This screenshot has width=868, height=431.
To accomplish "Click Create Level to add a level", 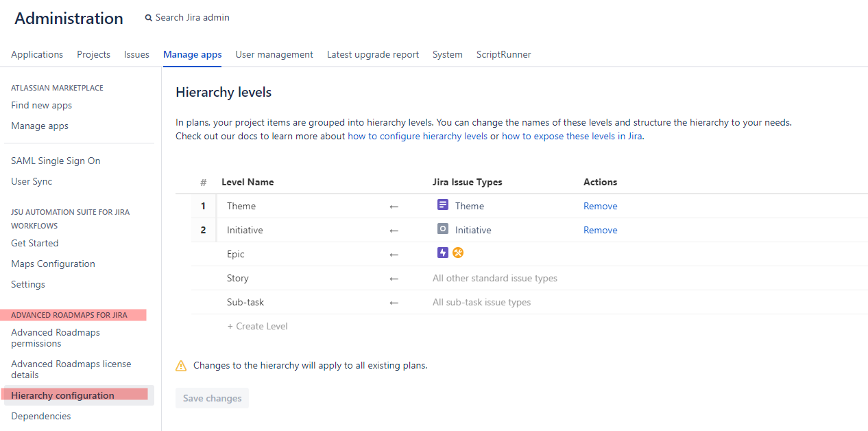I will tap(258, 326).
